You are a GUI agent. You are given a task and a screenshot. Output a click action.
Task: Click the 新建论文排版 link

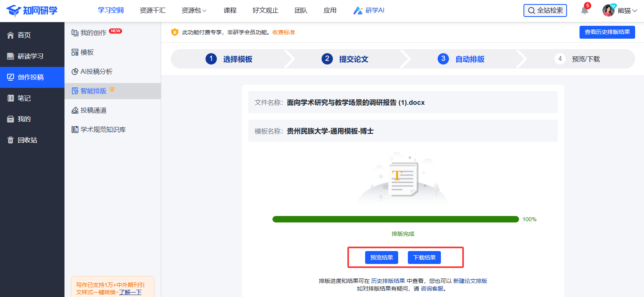[470, 281]
